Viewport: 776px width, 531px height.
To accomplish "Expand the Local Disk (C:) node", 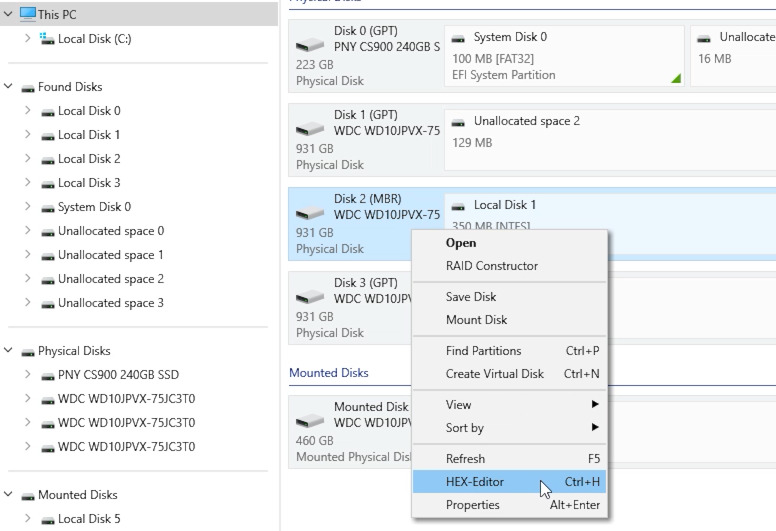I will coord(28,38).
